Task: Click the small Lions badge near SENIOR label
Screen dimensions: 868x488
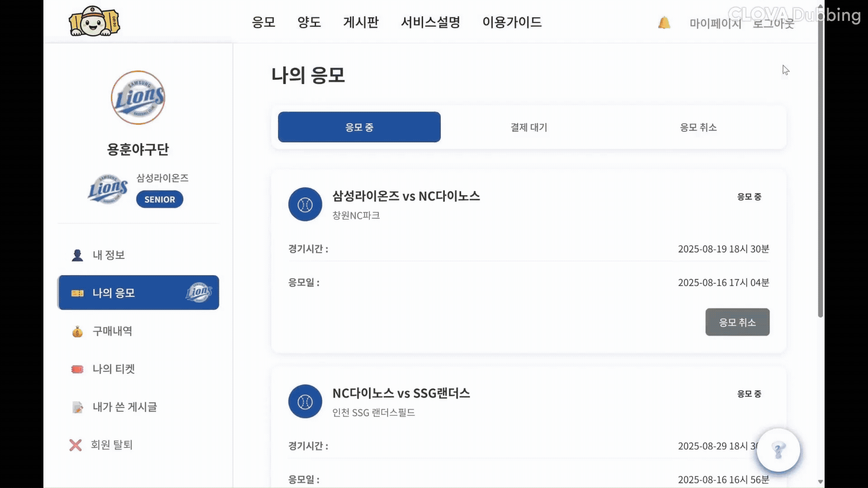Action: click(108, 189)
